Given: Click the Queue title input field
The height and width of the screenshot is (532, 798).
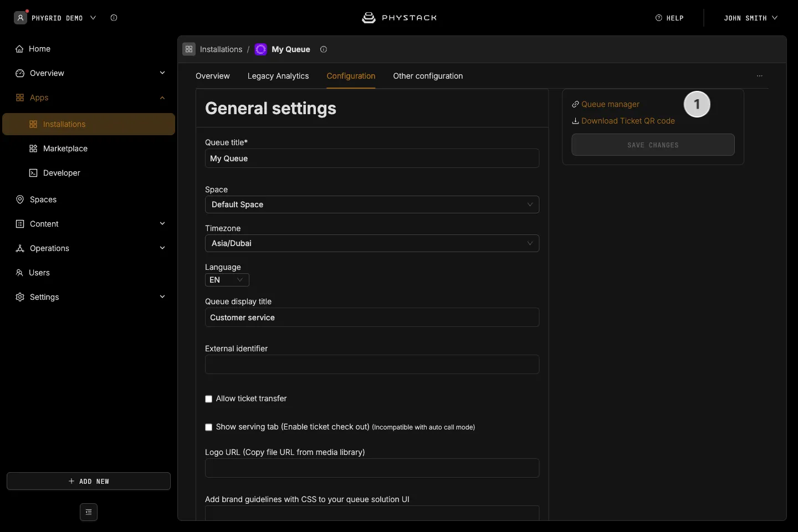Looking at the screenshot, I should click(372, 158).
